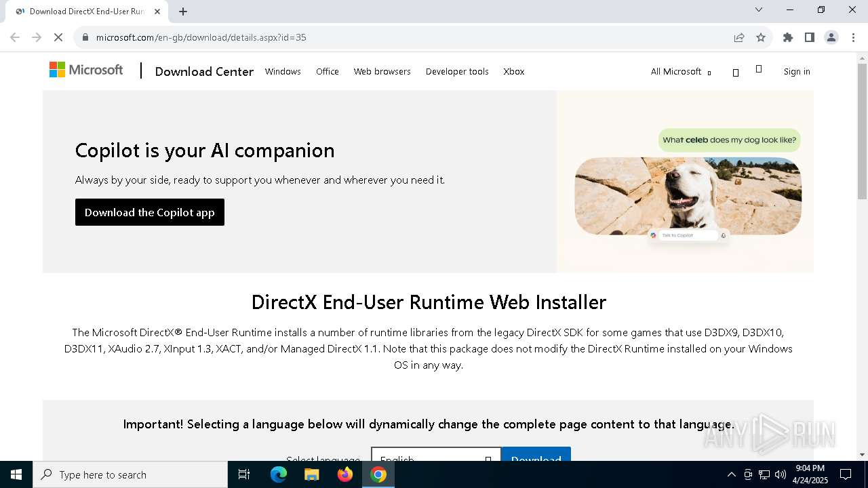The image size is (868, 488).
Task: Click taskbar search box
Action: [x=130, y=474]
